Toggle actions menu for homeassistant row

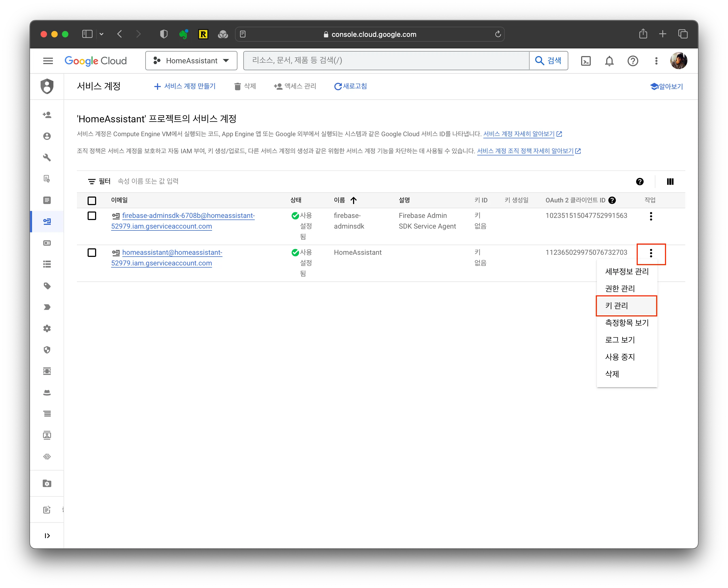click(x=651, y=253)
